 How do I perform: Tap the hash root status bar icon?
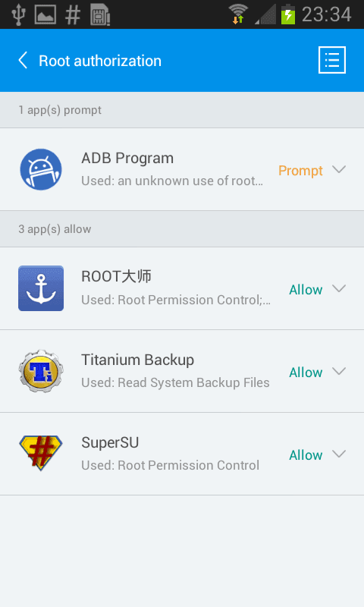pyautogui.click(x=73, y=15)
